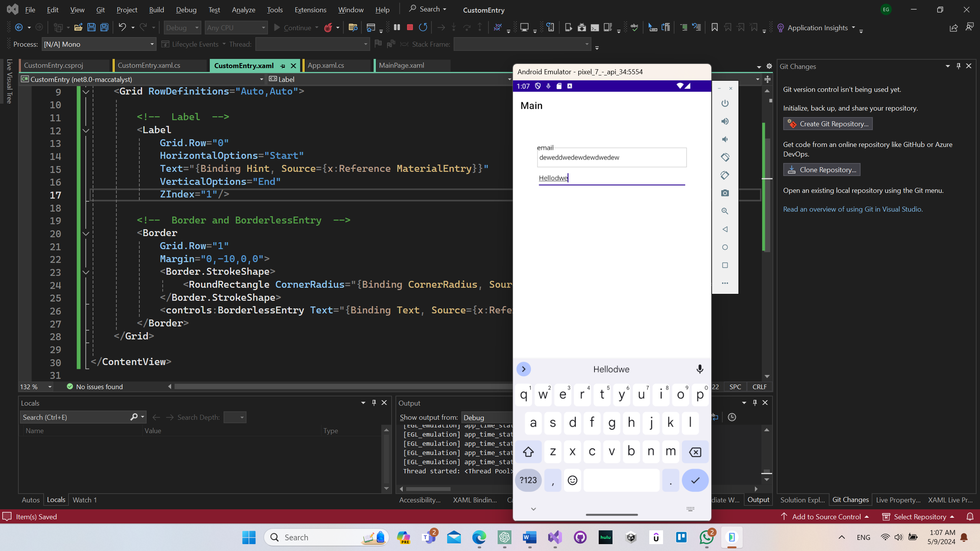Click Create Git Repository button
Screen dimensions: 980x551
coord(830,123)
